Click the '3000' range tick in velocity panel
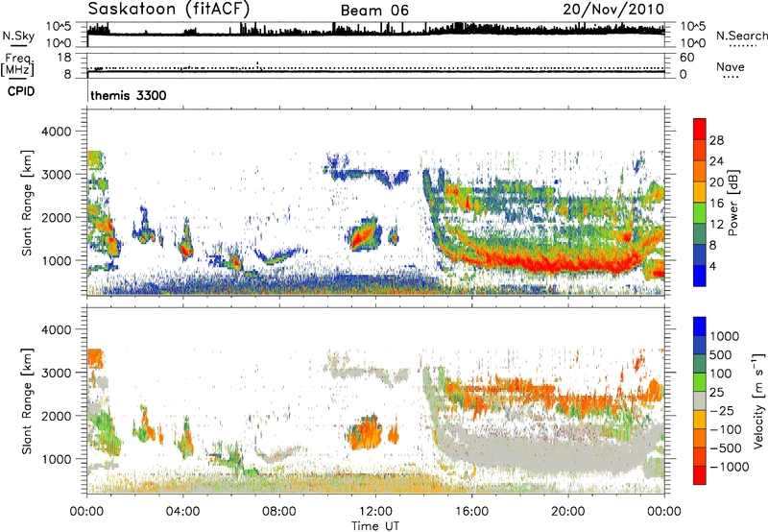This screenshot has height=532, width=768. 56,373
